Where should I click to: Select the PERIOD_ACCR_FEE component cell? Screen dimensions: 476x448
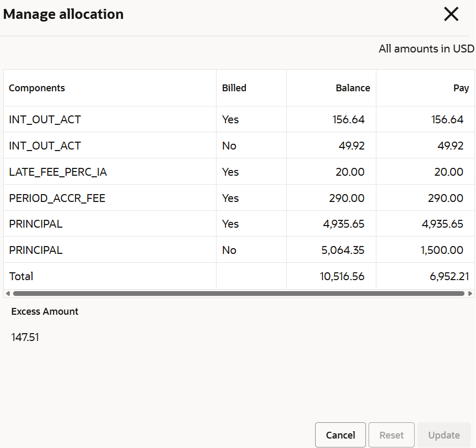(x=110, y=198)
